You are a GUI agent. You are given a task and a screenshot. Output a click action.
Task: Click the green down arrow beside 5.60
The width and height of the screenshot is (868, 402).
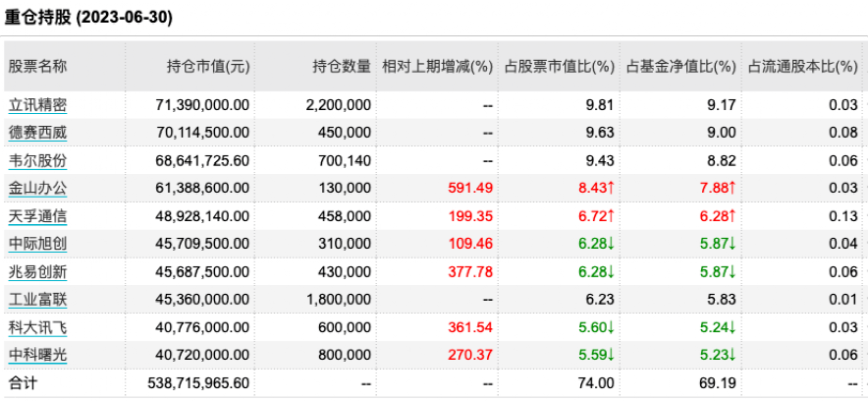(610, 326)
